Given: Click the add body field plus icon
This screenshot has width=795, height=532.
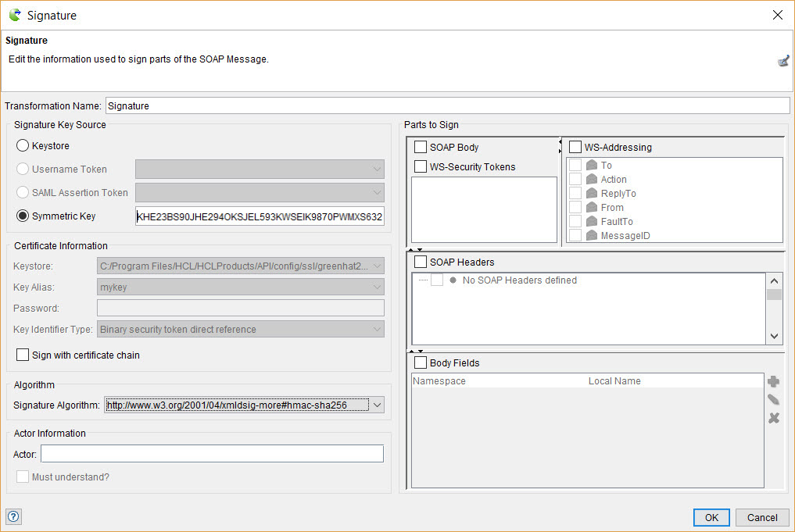Looking at the screenshot, I should [x=773, y=381].
